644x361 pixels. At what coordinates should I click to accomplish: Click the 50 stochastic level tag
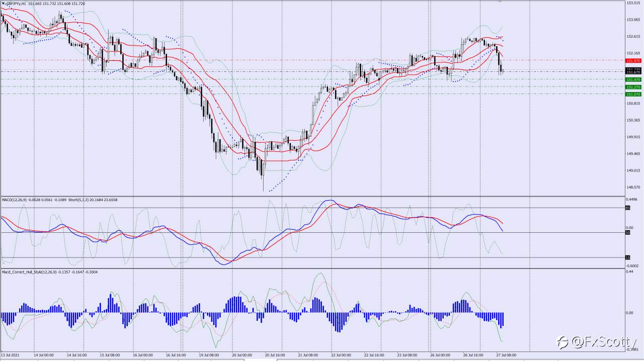(627, 232)
